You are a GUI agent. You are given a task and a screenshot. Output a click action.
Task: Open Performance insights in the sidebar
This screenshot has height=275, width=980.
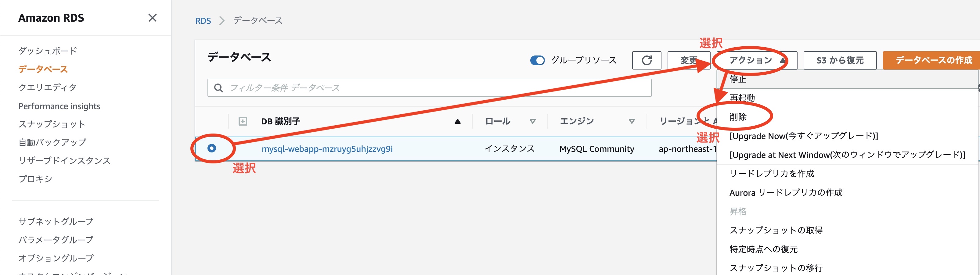coord(59,106)
